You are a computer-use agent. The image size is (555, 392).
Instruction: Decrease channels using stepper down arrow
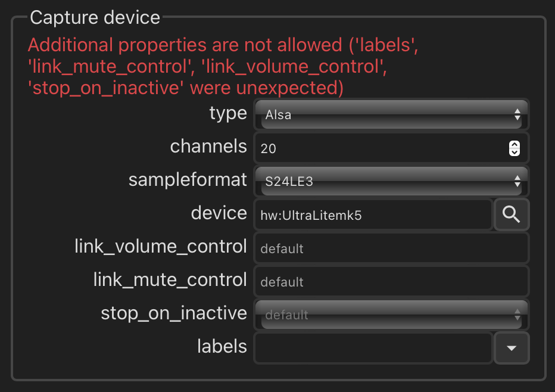click(515, 153)
